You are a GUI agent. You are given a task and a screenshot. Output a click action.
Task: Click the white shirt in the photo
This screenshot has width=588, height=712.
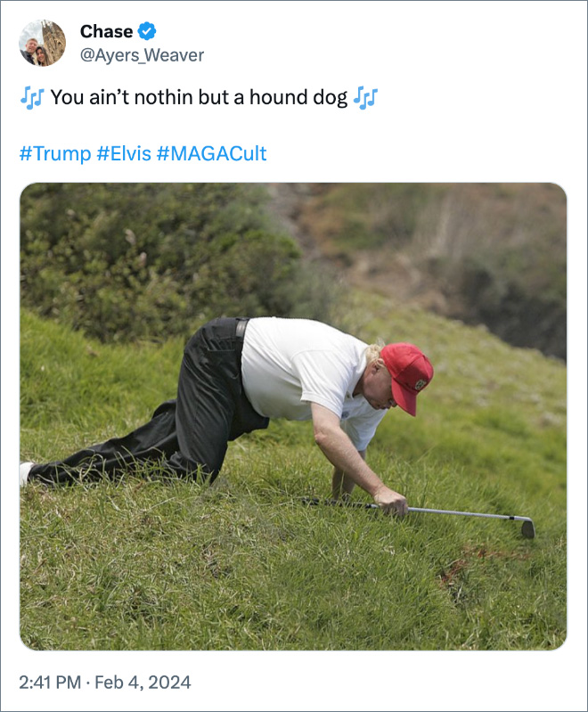pos(298,365)
